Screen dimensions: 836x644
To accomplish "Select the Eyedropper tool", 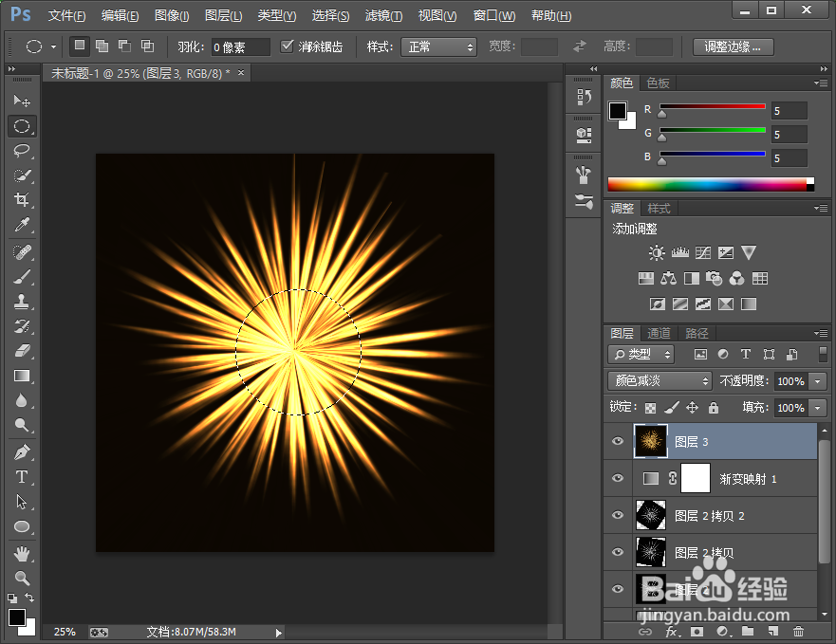I will [x=21, y=225].
